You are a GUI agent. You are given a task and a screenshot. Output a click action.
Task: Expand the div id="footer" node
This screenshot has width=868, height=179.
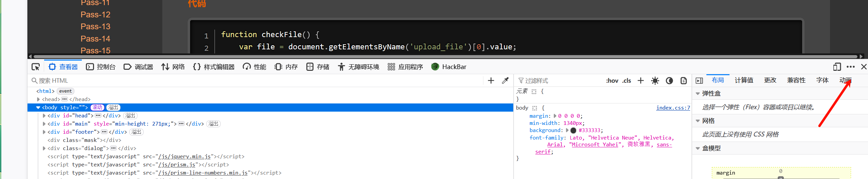tap(44, 132)
